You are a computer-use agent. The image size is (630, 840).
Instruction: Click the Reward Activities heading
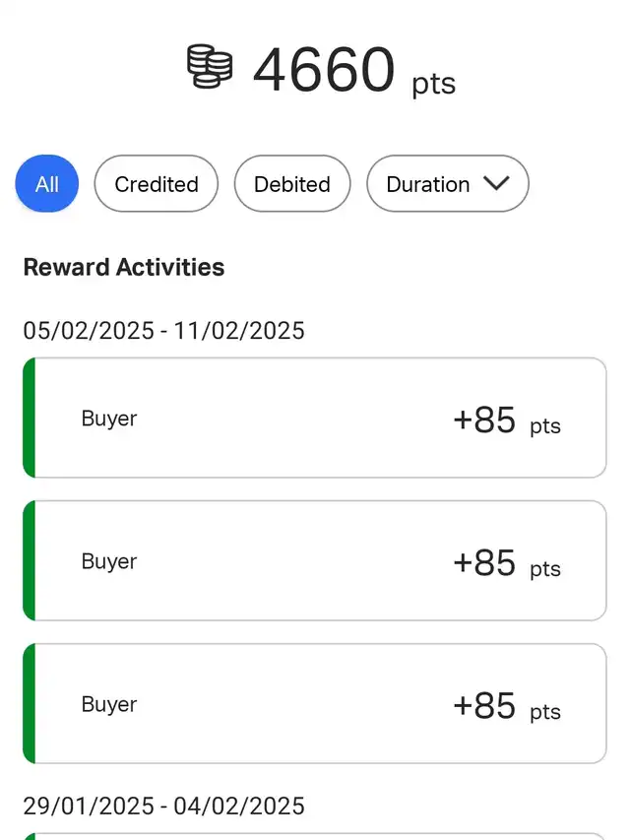tap(124, 267)
